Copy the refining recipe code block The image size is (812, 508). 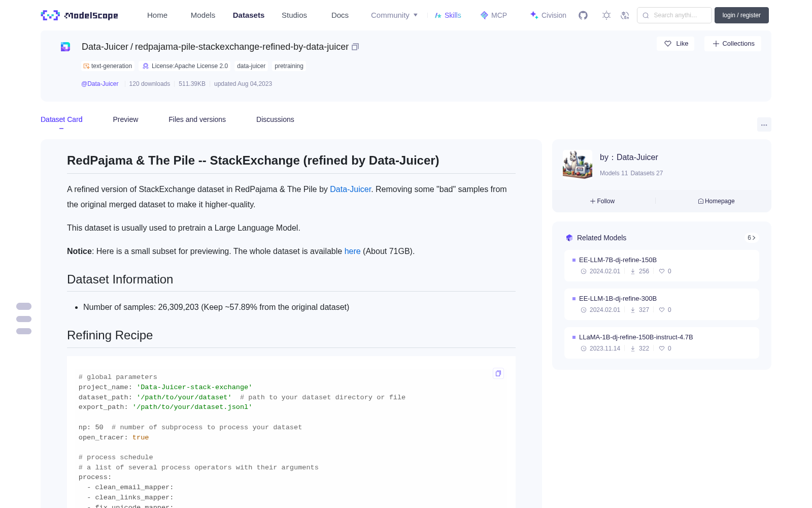pyautogui.click(x=498, y=373)
